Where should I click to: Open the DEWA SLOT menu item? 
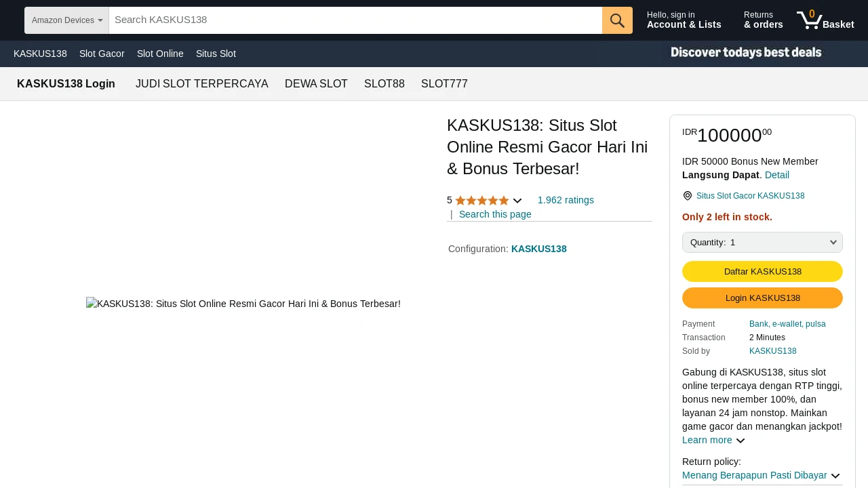click(x=316, y=84)
